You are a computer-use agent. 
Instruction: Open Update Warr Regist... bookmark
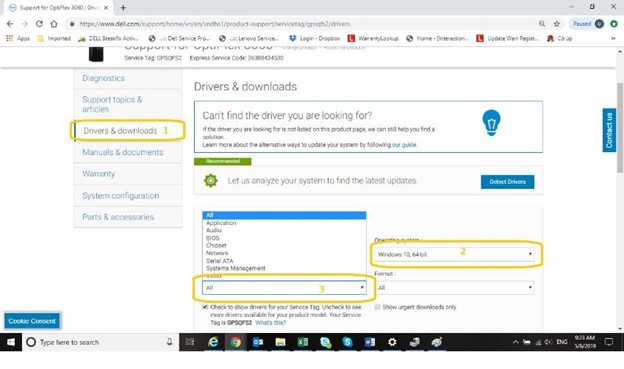click(508, 39)
